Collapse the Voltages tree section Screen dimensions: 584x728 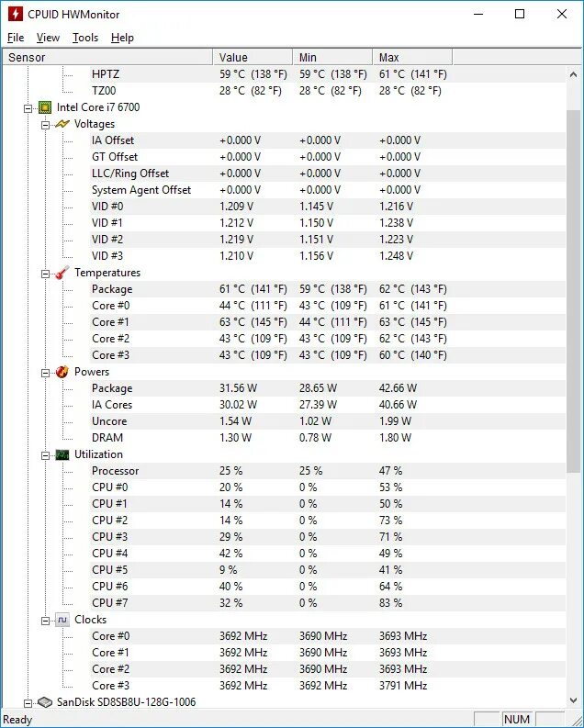tap(45, 125)
